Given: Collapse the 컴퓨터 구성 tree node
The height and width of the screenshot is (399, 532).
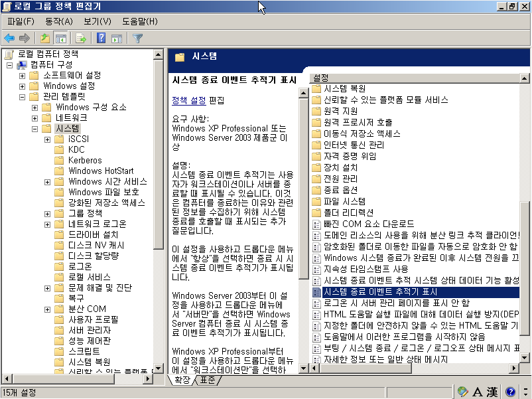Looking at the screenshot, I should 9,65.
